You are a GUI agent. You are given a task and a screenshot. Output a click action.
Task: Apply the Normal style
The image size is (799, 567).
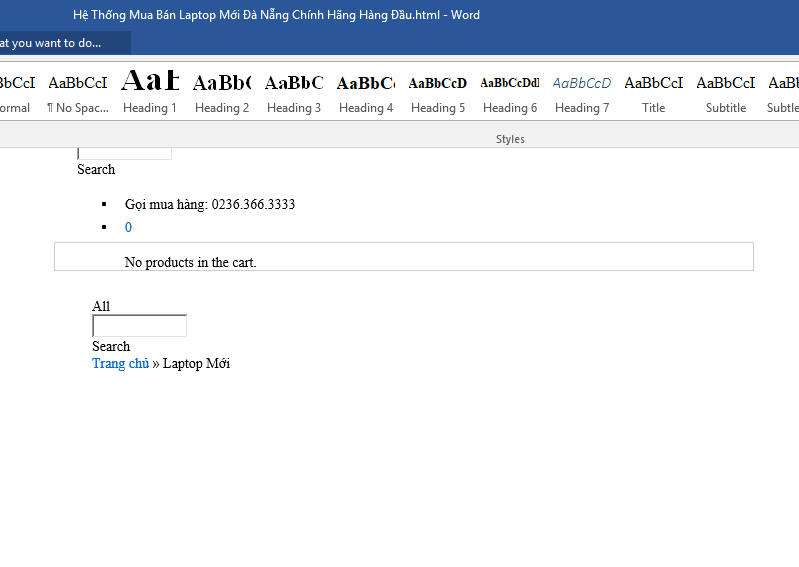point(17,93)
